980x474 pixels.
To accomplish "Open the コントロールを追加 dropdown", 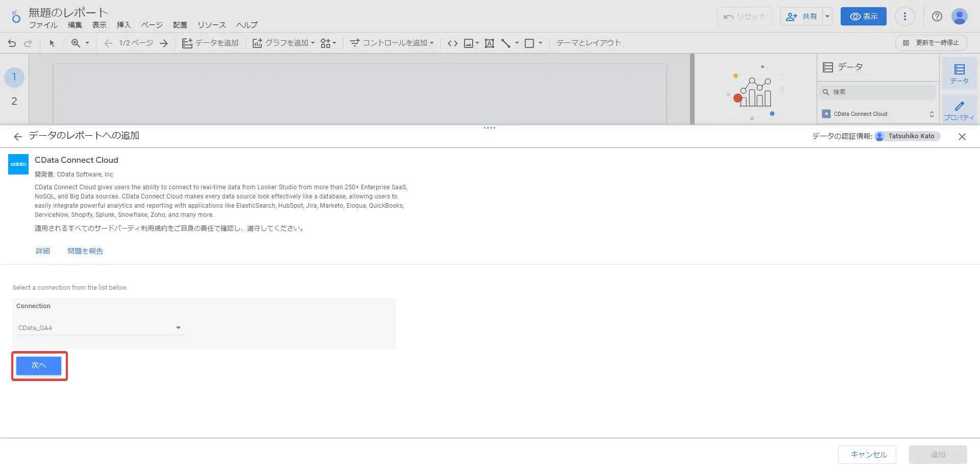I will 392,43.
